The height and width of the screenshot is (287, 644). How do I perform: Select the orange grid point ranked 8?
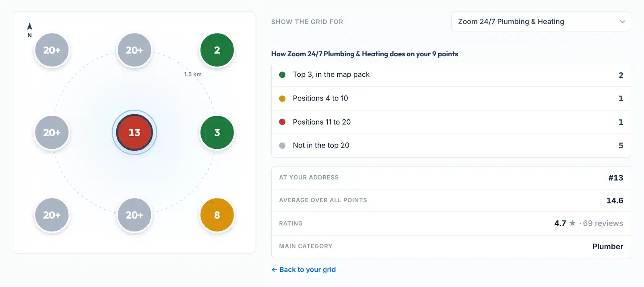[217, 215]
